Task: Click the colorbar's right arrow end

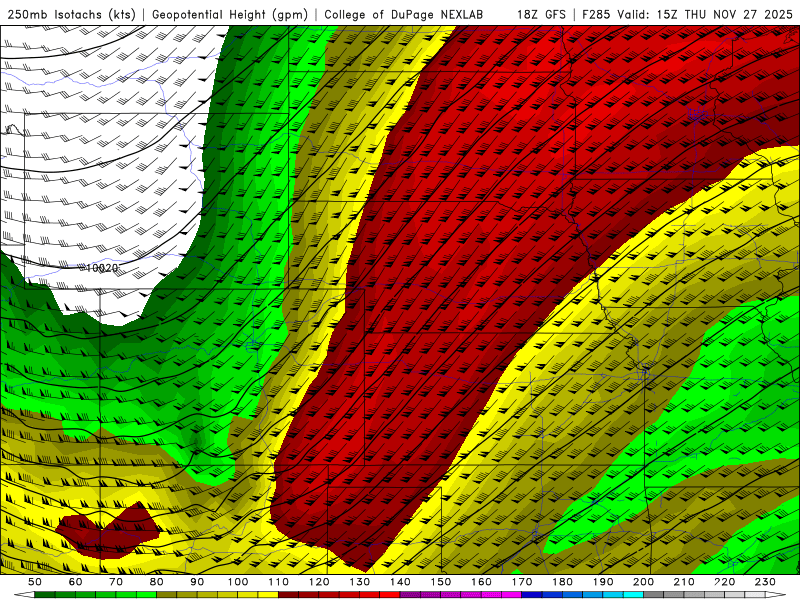Action: point(776,595)
